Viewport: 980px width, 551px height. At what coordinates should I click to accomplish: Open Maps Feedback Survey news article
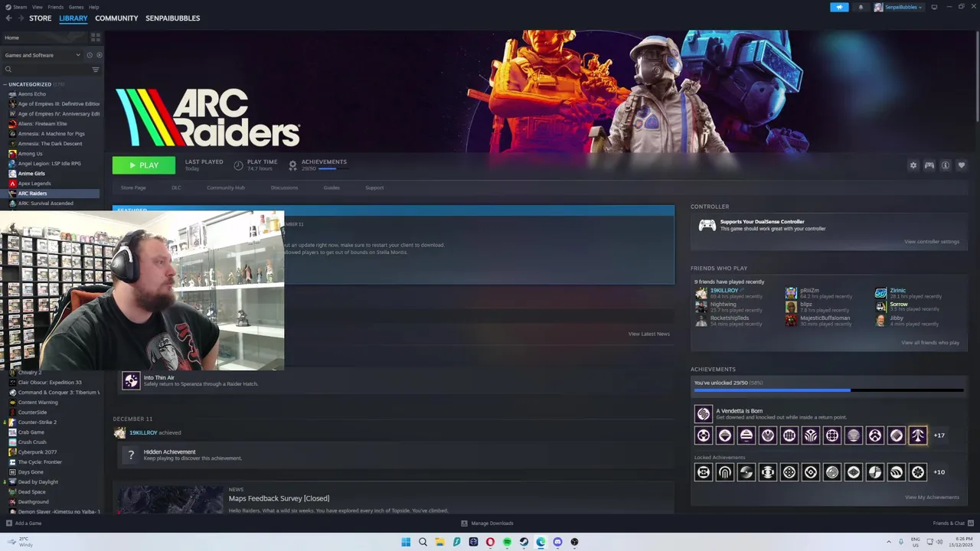[279, 498]
